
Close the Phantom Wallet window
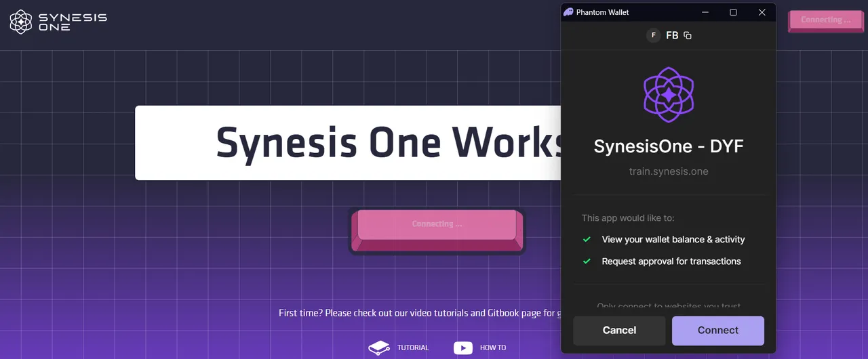click(x=762, y=12)
